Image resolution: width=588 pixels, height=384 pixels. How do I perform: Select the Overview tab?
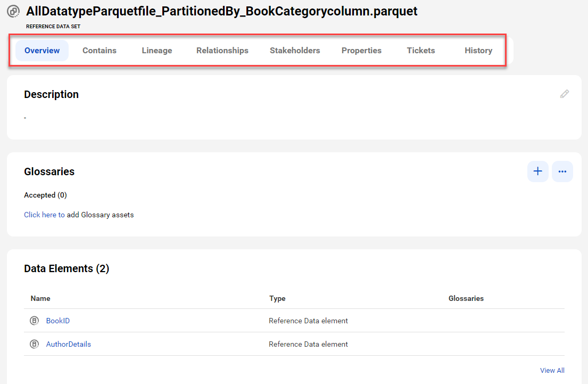[42, 50]
